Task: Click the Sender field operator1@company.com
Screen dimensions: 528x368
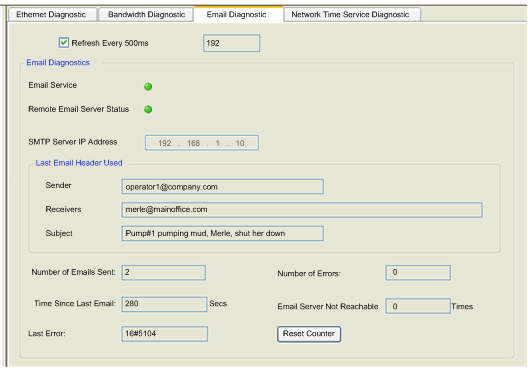Action: (x=223, y=187)
